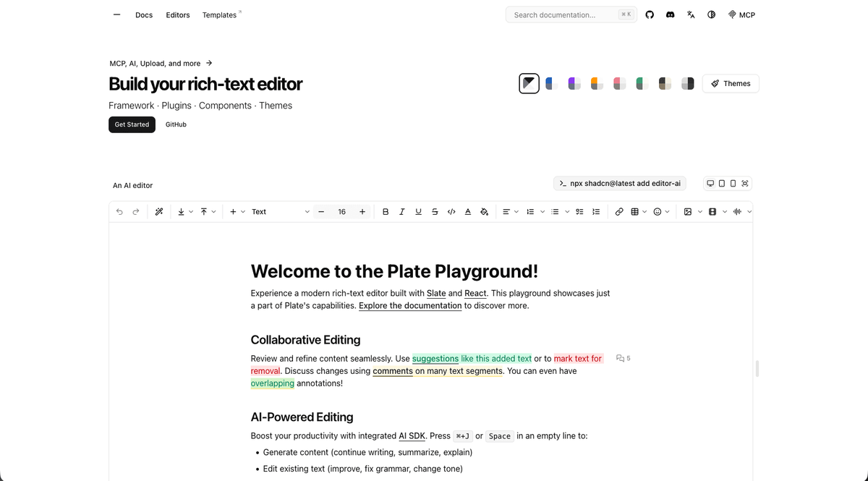Open the Text turn-into dropdown
This screenshot has height=481, width=868.
(280, 212)
